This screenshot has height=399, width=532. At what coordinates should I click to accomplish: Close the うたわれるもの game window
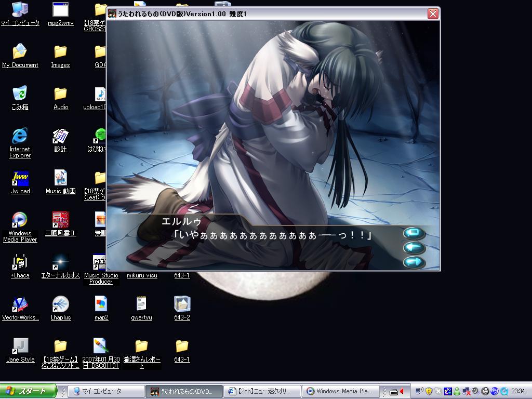(433, 14)
